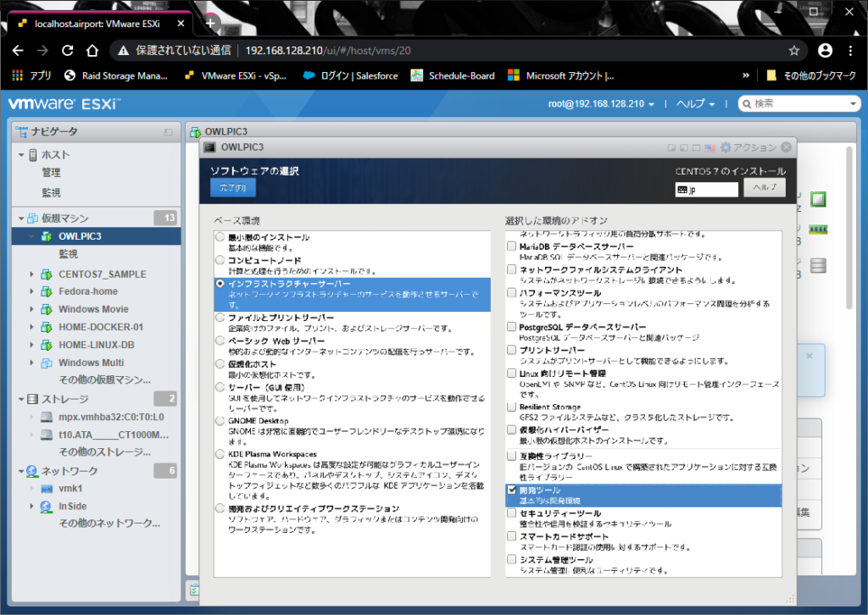Expand the HOME-LINUX-DB VM node

pyautogui.click(x=31, y=345)
